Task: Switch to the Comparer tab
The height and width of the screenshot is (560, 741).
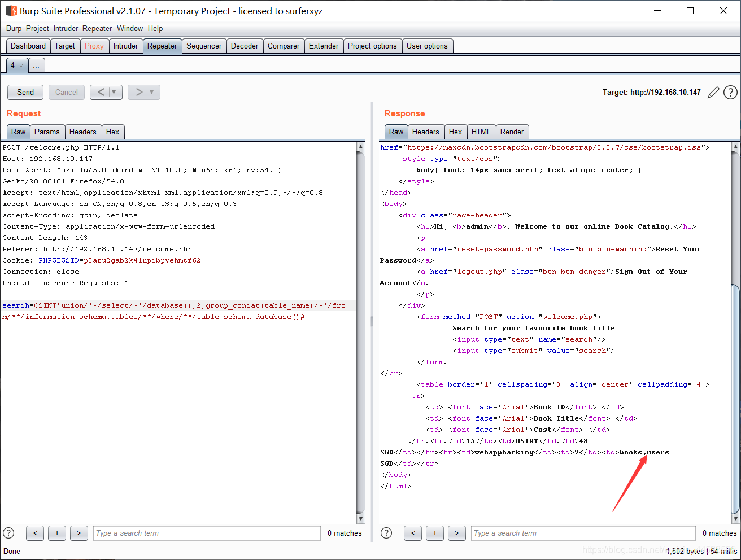Action: [x=284, y=46]
